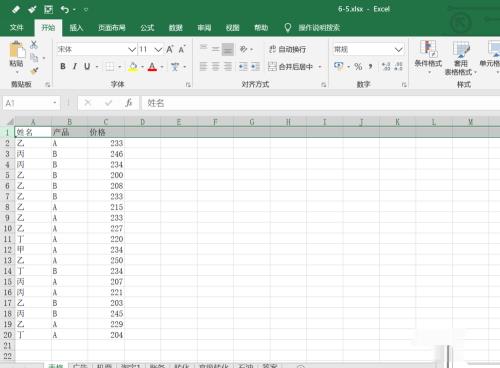Image resolution: width=500 pixels, height=368 pixels.
Task: Toggle Underline formatting
Action: (87, 67)
